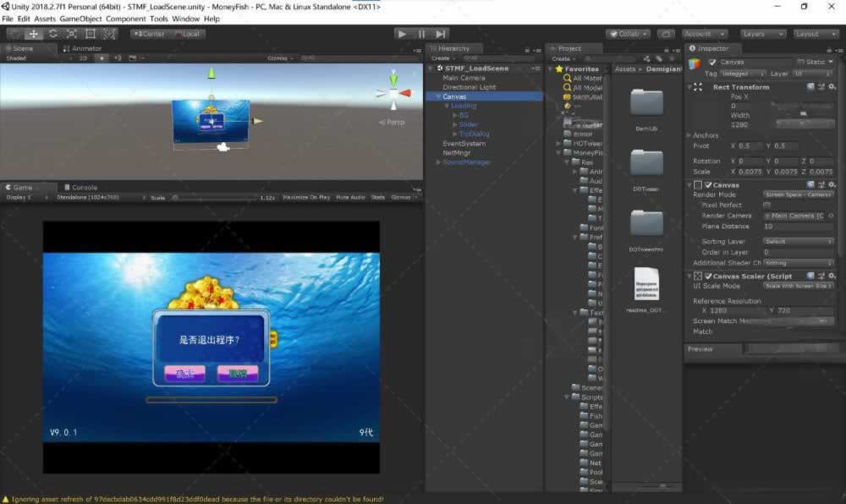Click the Mute Audio button
Screen dimensions: 846x504
(350, 197)
